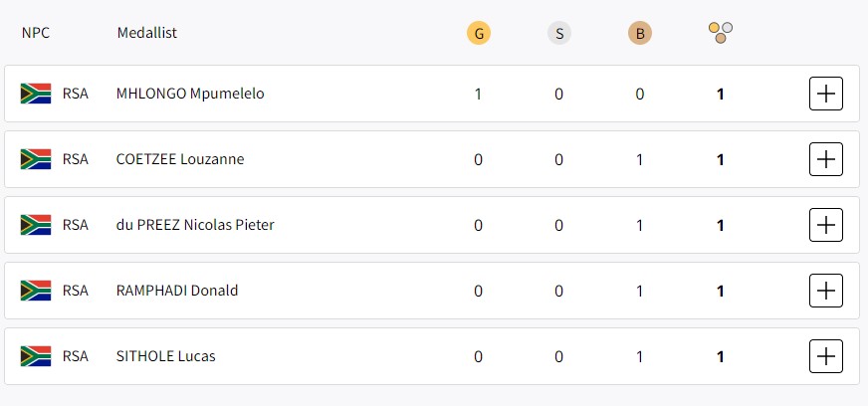Open the SITHOLE Lucas name
The height and width of the screenshot is (406, 868).
click(x=166, y=356)
